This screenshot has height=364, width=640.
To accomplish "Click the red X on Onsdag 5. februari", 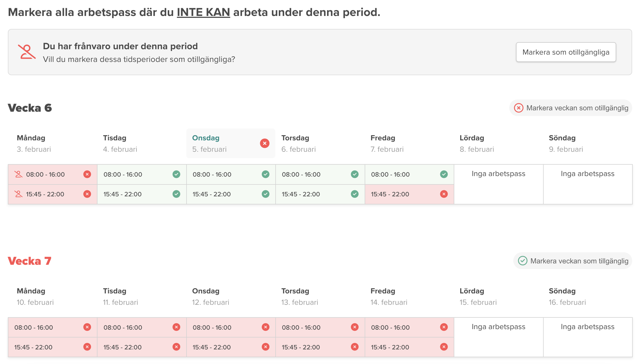I will [x=265, y=143].
